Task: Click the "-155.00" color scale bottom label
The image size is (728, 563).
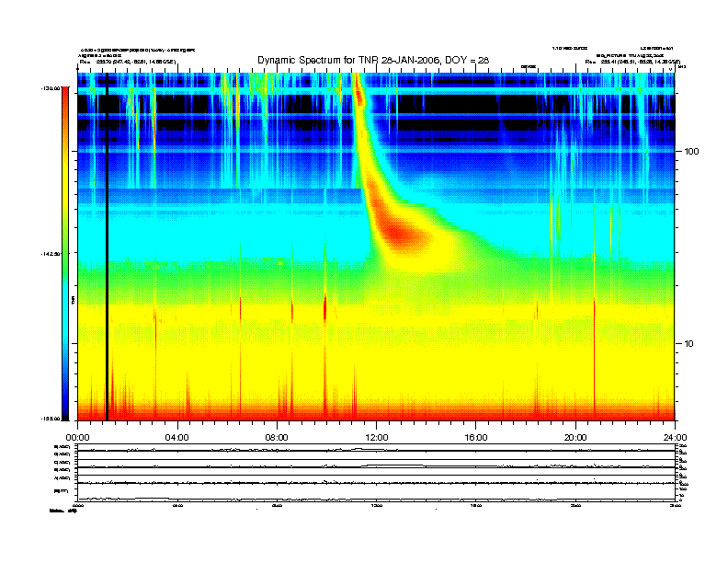Action: click(x=51, y=419)
